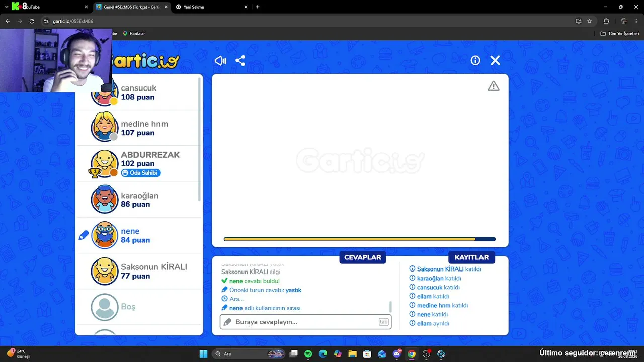Image resolution: width=644 pixels, height=362 pixels.
Task: Select the ABDURREZAK player avatar
Action: [105, 163]
